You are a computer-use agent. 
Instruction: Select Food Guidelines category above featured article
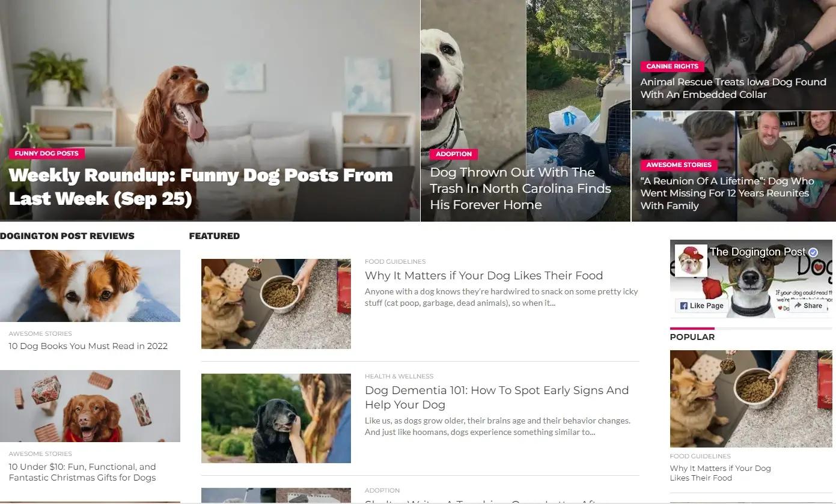[x=395, y=261]
